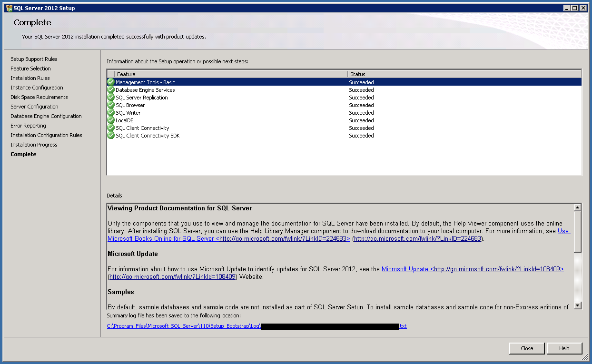The image size is (592, 364).
Task: Open the Microsoft Update link
Action: [x=473, y=269]
